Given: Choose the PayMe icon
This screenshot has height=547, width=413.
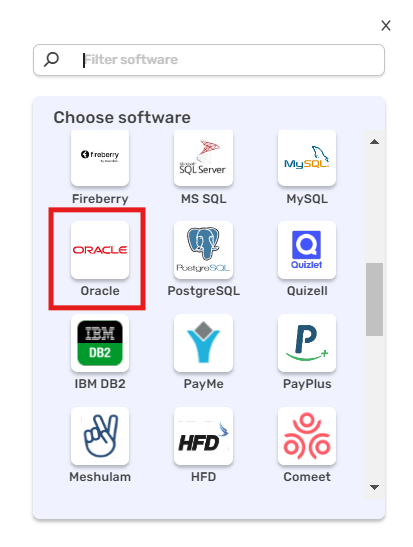Looking at the screenshot, I should (x=203, y=343).
